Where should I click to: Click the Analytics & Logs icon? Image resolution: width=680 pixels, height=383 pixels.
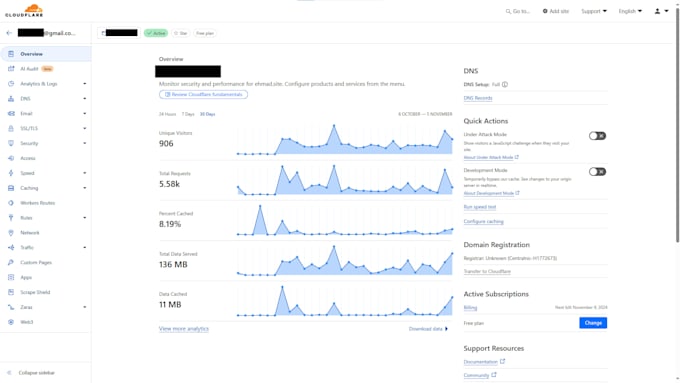(x=11, y=84)
